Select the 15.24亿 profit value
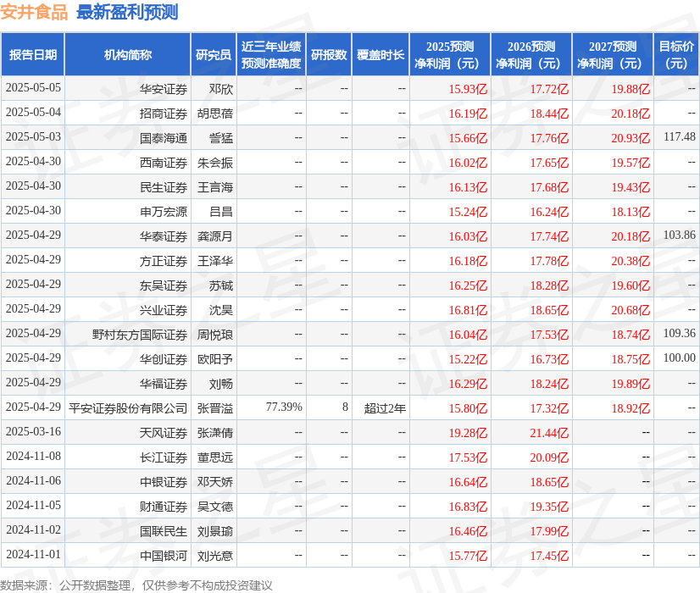Screen dimensions: 700x593 click(468, 212)
